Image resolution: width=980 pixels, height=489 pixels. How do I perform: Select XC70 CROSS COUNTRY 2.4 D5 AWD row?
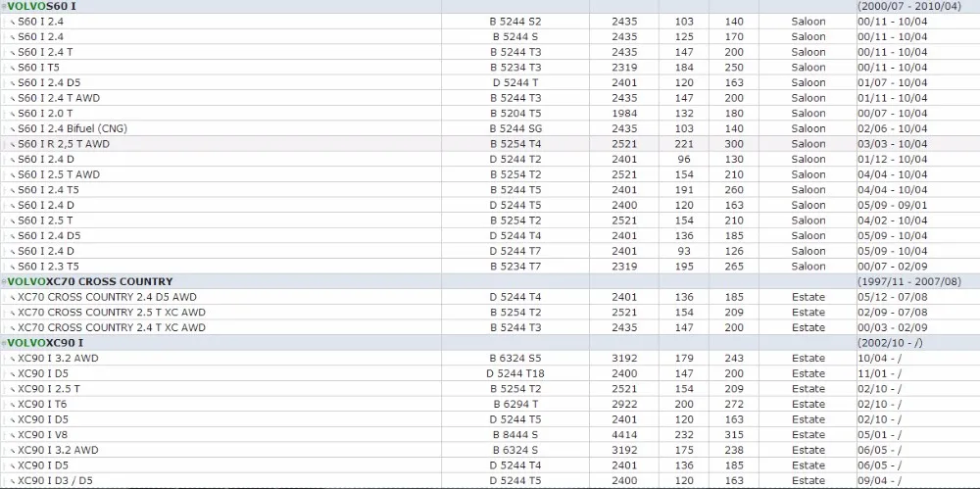pyautogui.click(x=490, y=297)
